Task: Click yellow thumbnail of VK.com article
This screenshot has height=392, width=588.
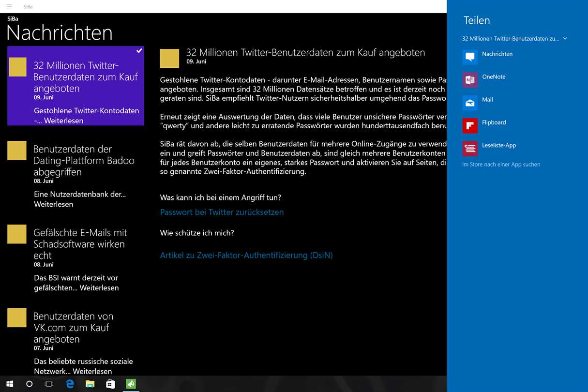Action: pos(17,318)
